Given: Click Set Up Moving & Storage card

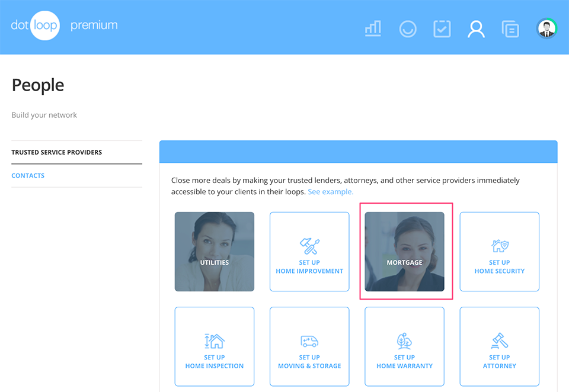Looking at the screenshot, I should coord(309,346).
